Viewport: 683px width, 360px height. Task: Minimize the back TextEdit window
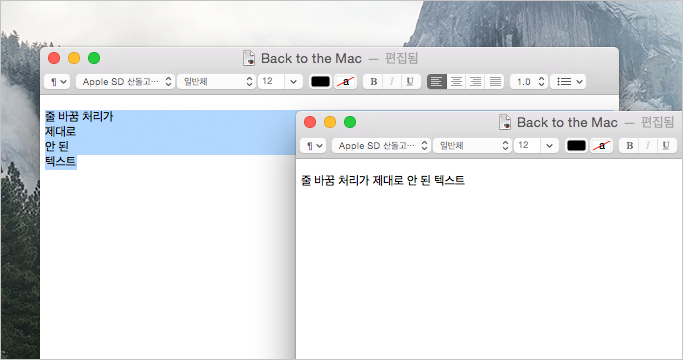pyautogui.click(x=74, y=58)
